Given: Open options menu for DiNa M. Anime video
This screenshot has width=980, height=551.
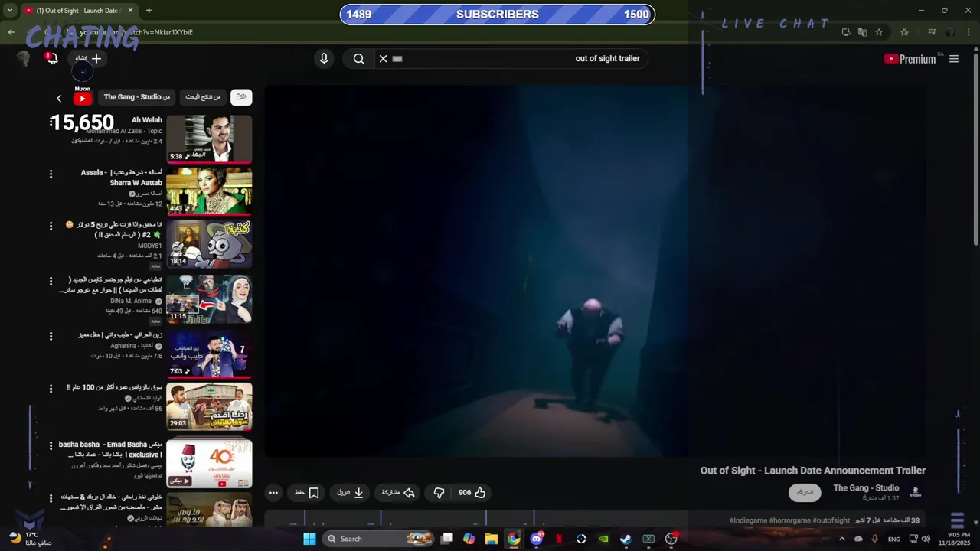Looking at the screenshot, I should point(51,282).
